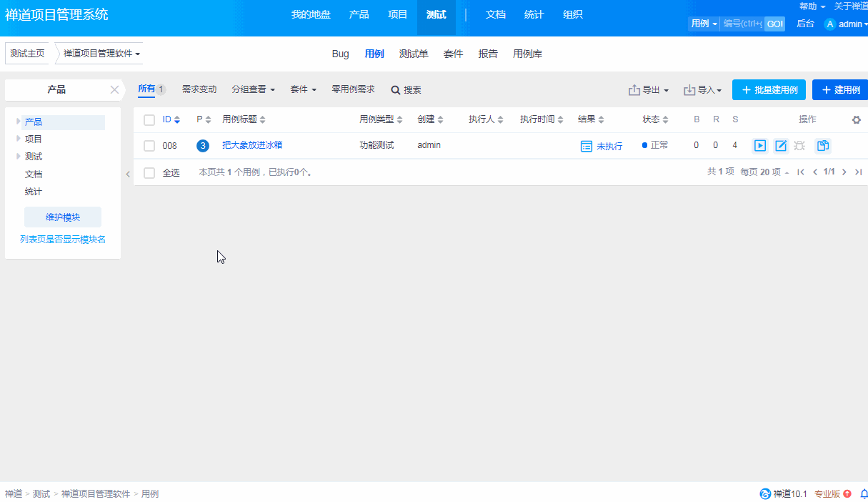
Task: Click 列表页是否显示模块名 link
Action: pos(63,240)
